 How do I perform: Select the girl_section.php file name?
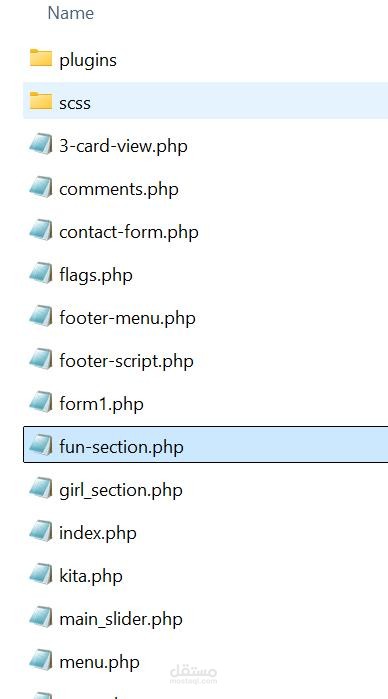[121, 490]
